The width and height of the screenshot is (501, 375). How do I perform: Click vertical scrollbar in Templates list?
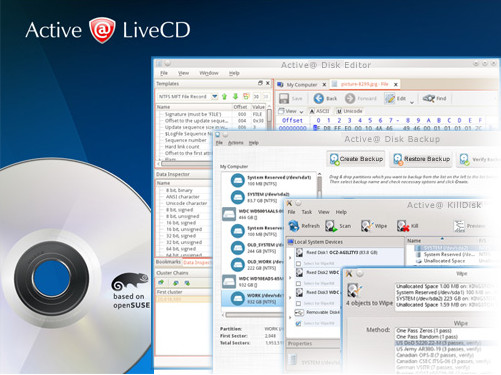(269, 117)
